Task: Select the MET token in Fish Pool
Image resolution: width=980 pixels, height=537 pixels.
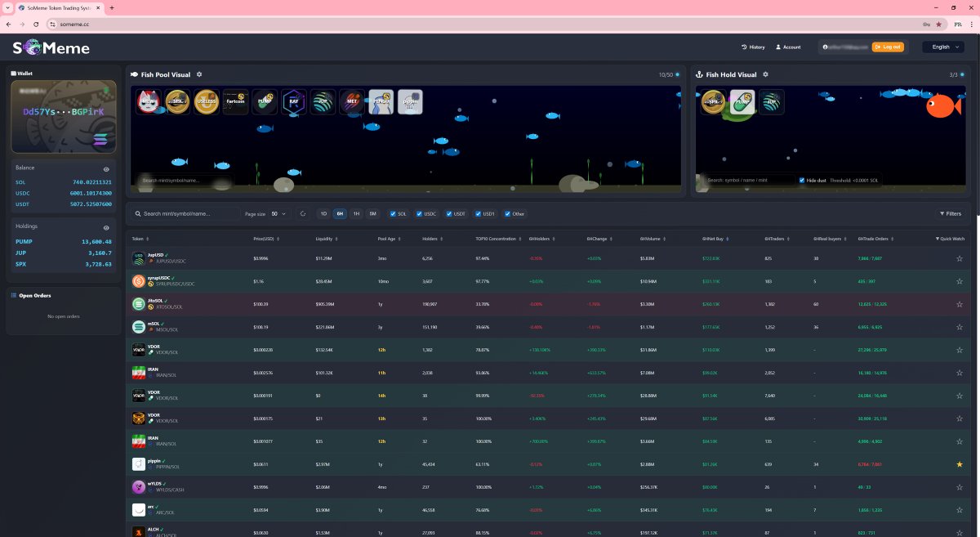Action: (352, 102)
